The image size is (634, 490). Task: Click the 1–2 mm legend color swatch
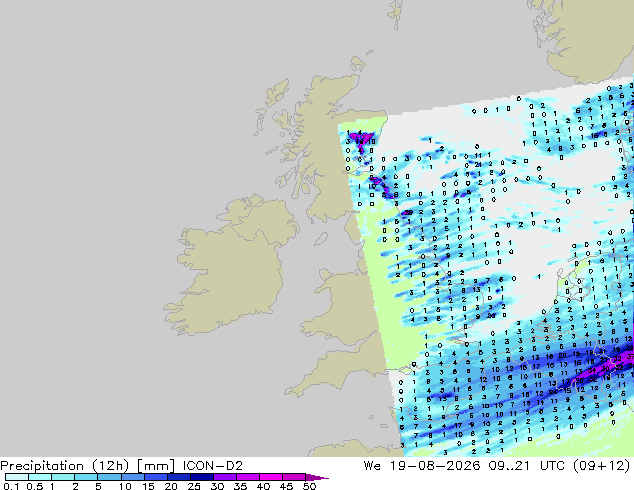63,477
